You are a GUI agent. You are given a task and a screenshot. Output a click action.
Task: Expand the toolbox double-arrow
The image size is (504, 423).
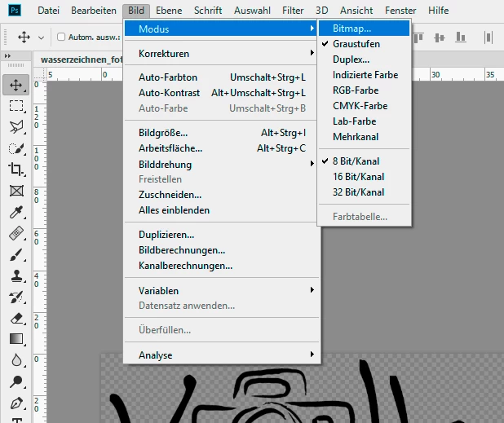coord(7,56)
